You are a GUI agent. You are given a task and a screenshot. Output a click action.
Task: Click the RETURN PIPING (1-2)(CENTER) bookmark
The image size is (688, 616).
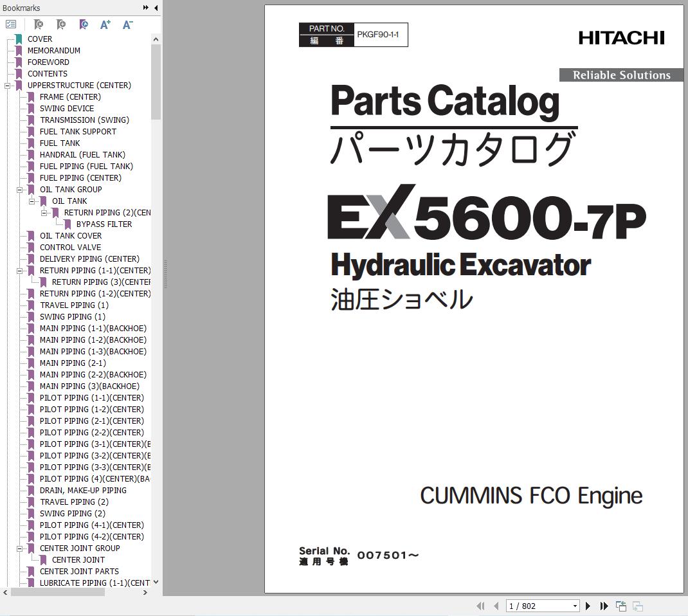(x=95, y=293)
